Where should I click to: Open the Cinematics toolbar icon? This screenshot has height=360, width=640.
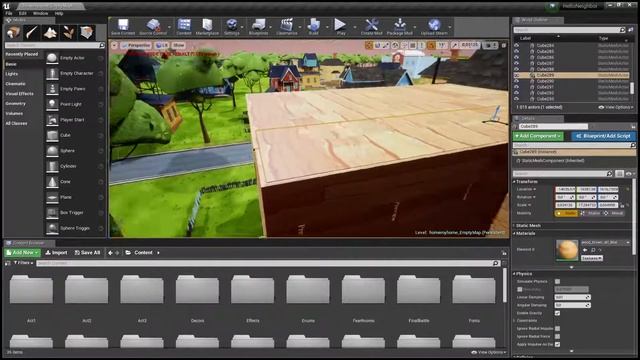pos(287,26)
